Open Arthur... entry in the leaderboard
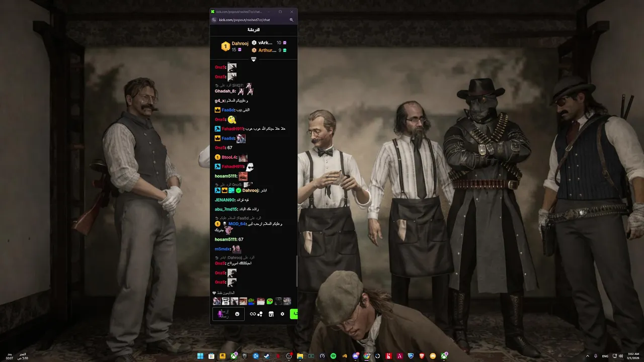This screenshot has height=362, width=644. point(267,50)
